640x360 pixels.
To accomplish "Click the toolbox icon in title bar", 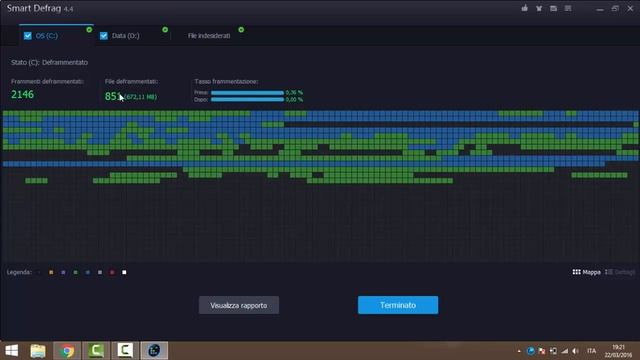I will tap(553, 8).
